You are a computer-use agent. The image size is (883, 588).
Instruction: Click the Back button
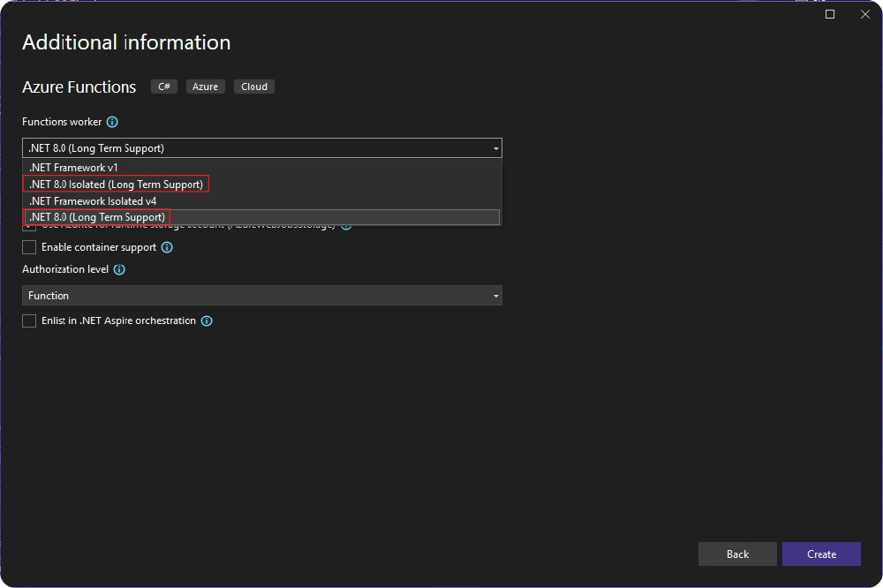[x=737, y=554]
